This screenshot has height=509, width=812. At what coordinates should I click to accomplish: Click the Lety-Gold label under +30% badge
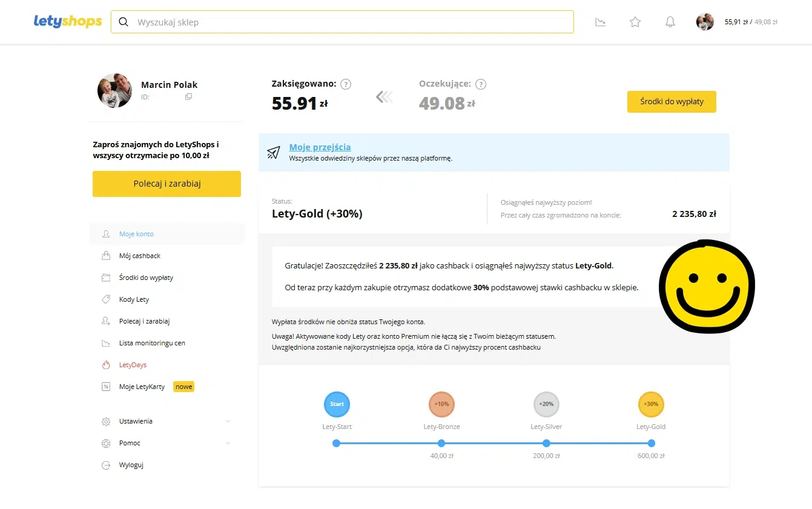coord(651,427)
